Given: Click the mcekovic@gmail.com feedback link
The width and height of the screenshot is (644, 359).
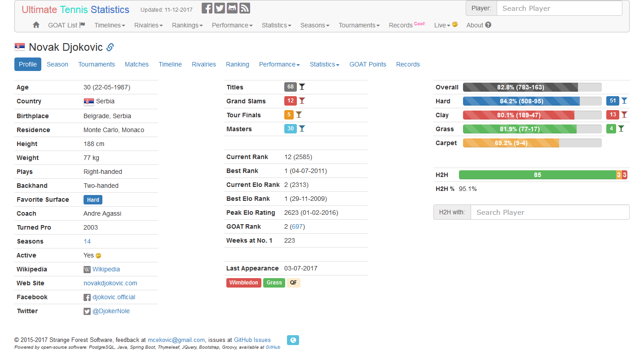Looking at the screenshot, I should 176,340.
